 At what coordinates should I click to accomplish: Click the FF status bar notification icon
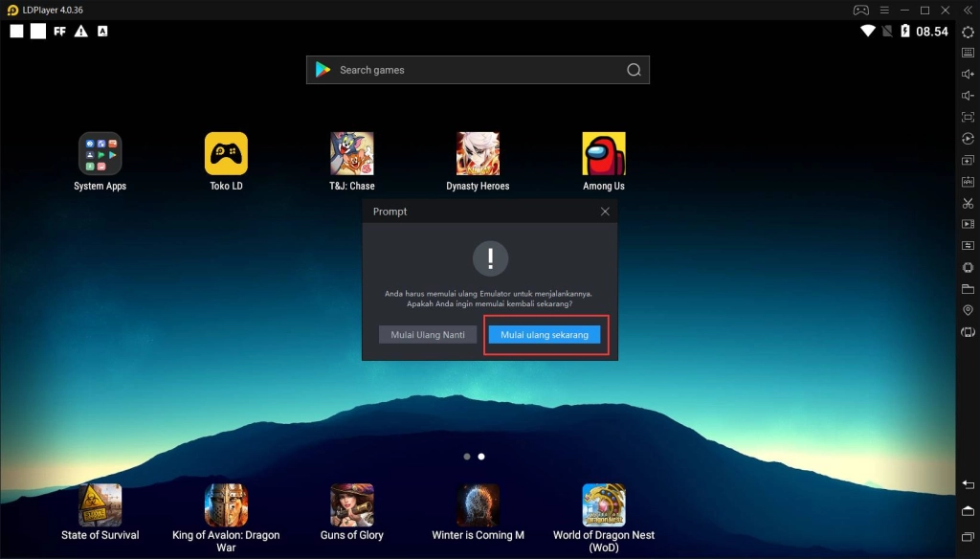click(x=59, y=32)
